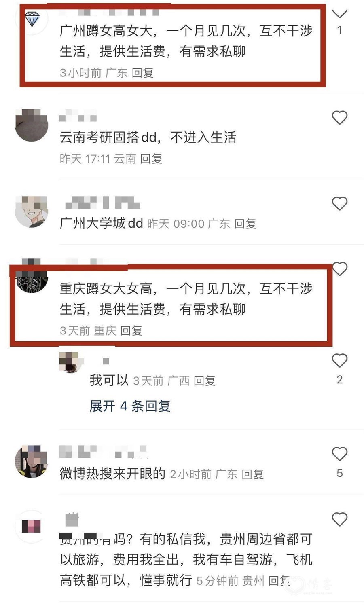Like the 广州大学城dd comment

[x=339, y=203]
